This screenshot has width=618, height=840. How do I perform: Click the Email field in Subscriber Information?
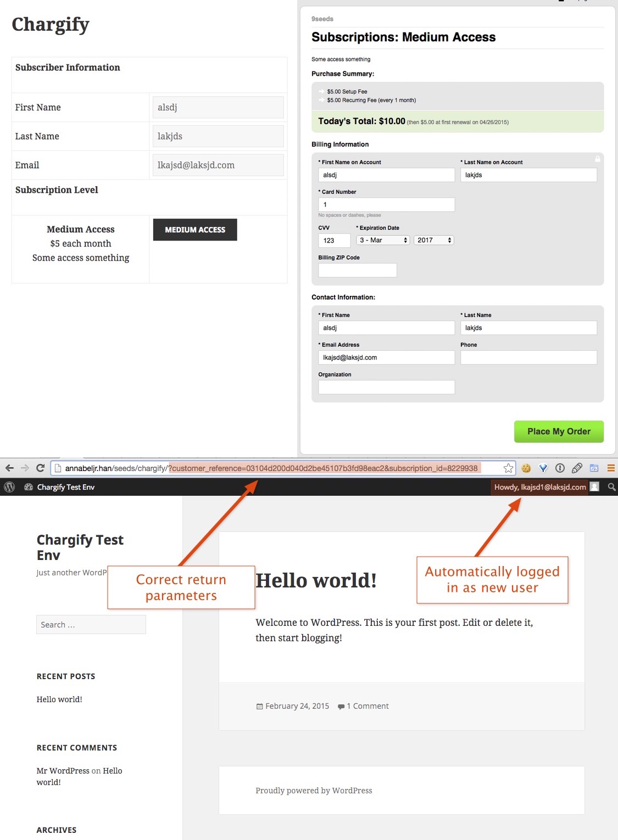218,165
